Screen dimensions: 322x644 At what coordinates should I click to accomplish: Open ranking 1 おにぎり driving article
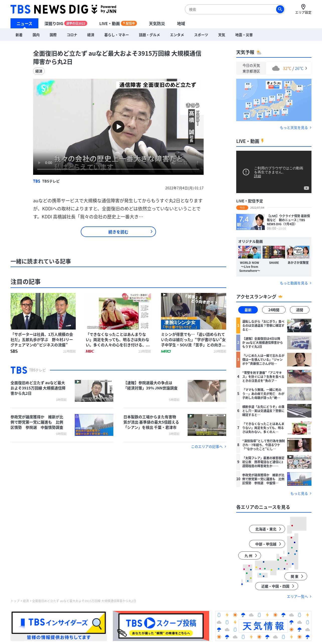pyautogui.click(x=274, y=325)
